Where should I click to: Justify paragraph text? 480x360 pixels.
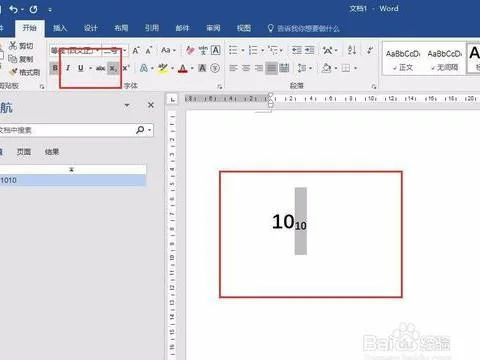click(x=271, y=68)
